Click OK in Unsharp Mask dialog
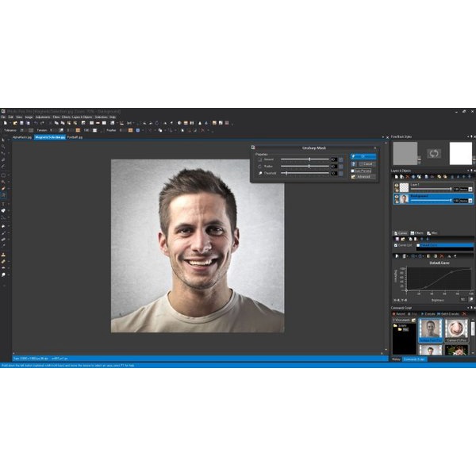476x476 pixels. point(363,156)
